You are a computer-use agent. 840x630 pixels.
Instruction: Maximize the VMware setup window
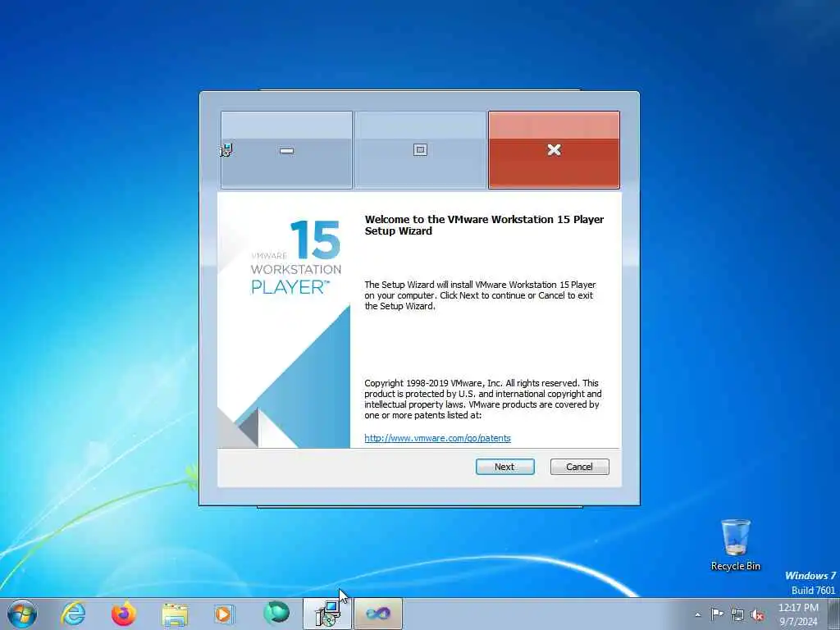pyautogui.click(x=420, y=150)
